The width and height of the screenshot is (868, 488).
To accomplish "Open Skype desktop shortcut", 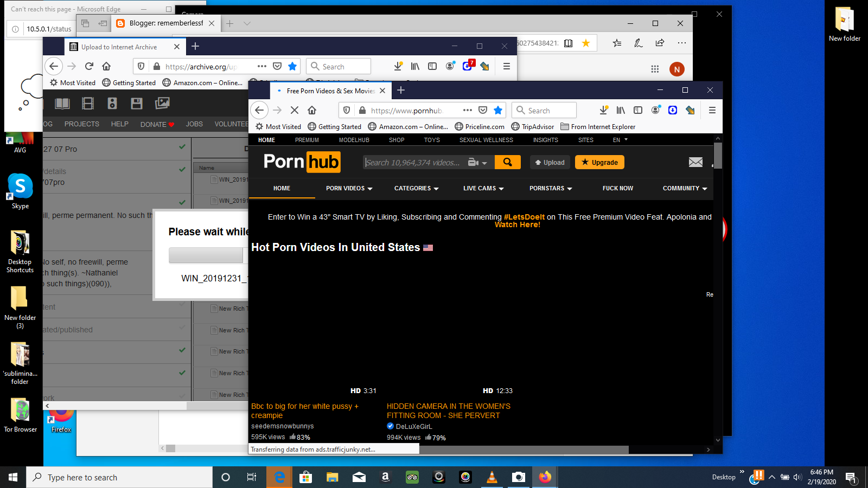I will tap(20, 191).
